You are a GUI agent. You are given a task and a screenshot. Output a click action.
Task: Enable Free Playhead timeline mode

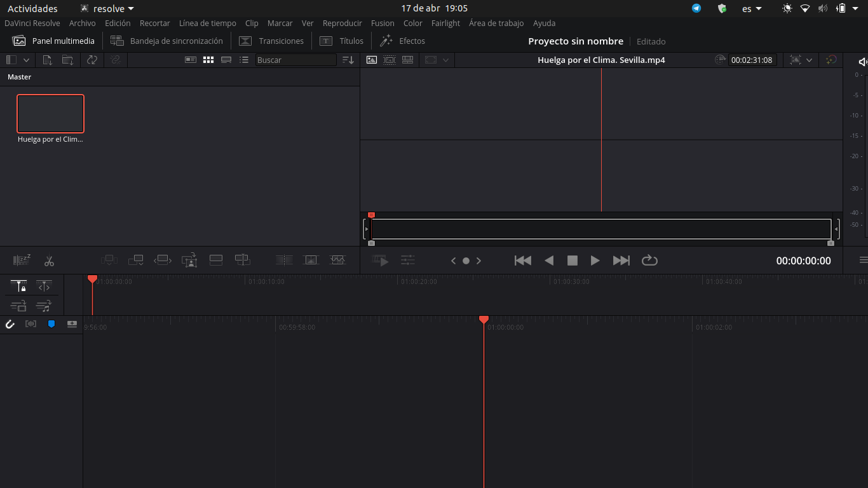[x=44, y=287]
